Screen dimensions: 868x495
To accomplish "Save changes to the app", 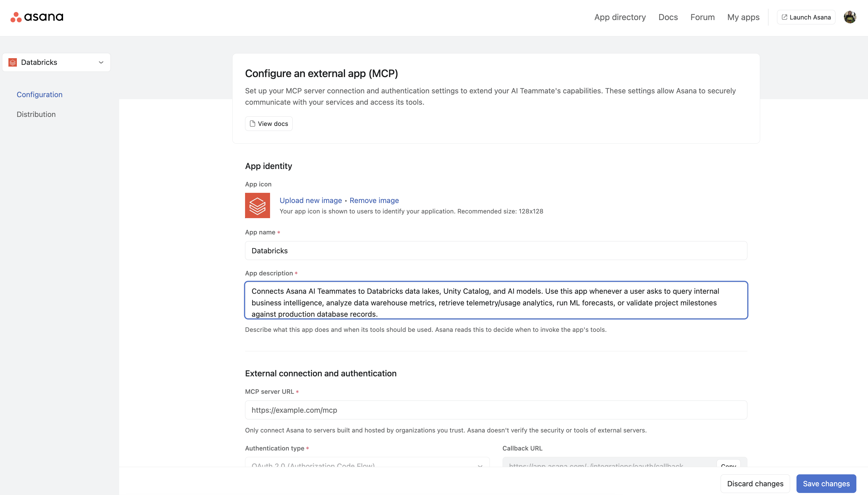I will tap(826, 484).
